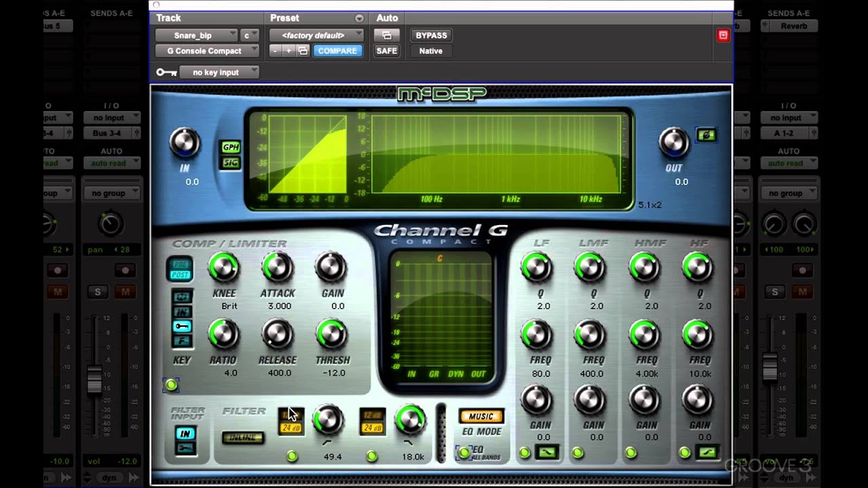868x488 pixels.
Task: Toggle the low-pass filter enable LED
Action: click(x=372, y=456)
